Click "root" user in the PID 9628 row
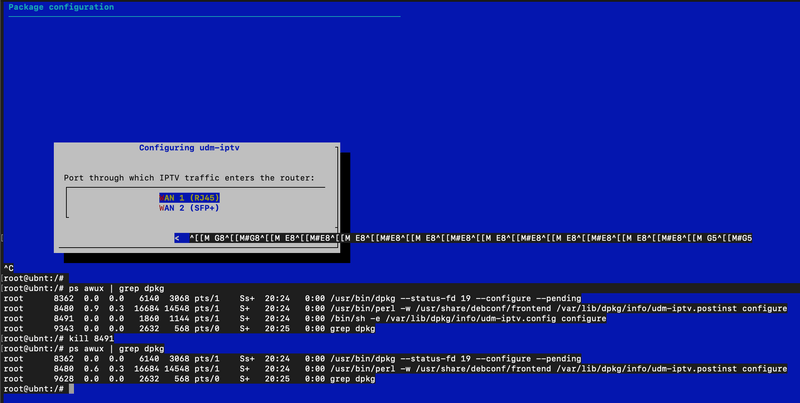The width and height of the screenshot is (800, 403). 13,379
